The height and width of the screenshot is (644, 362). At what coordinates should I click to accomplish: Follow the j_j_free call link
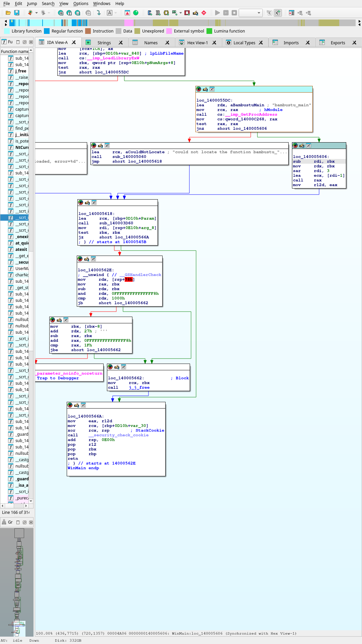coord(139,387)
